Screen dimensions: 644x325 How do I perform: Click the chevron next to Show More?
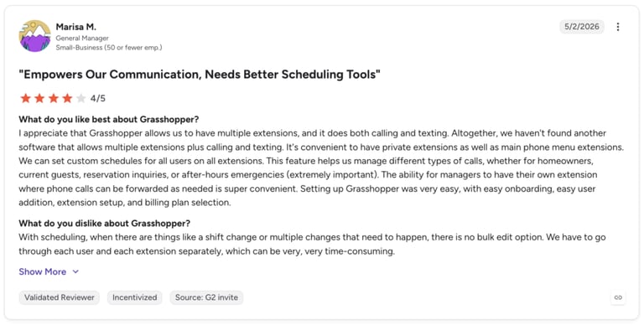(x=75, y=271)
